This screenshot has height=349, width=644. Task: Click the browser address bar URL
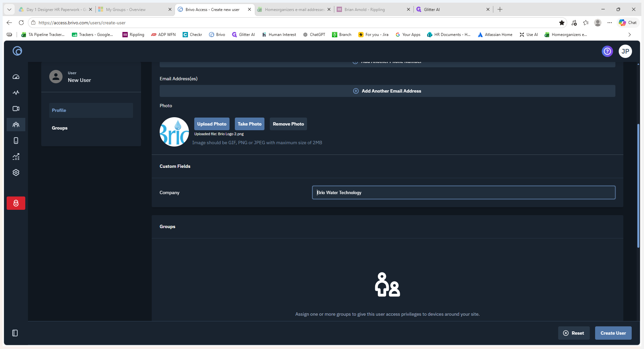(x=82, y=23)
